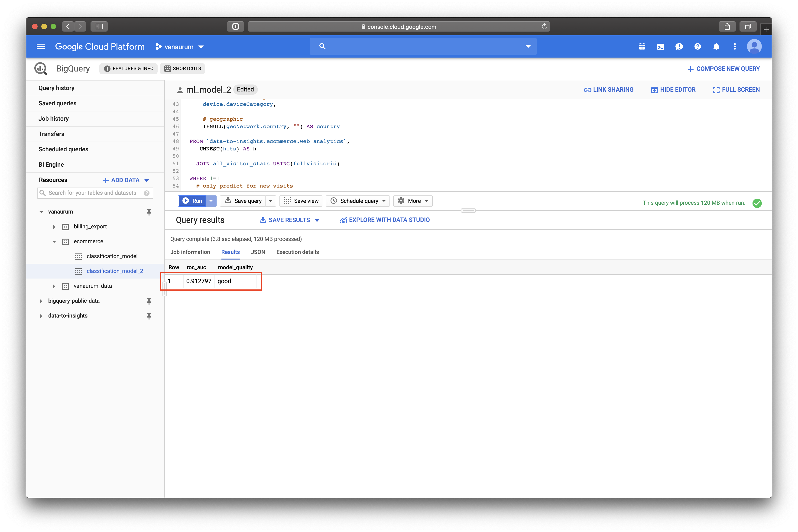798x532 pixels.
Task: Collapse the ecommerce dataset
Action: tap(54, 242)
